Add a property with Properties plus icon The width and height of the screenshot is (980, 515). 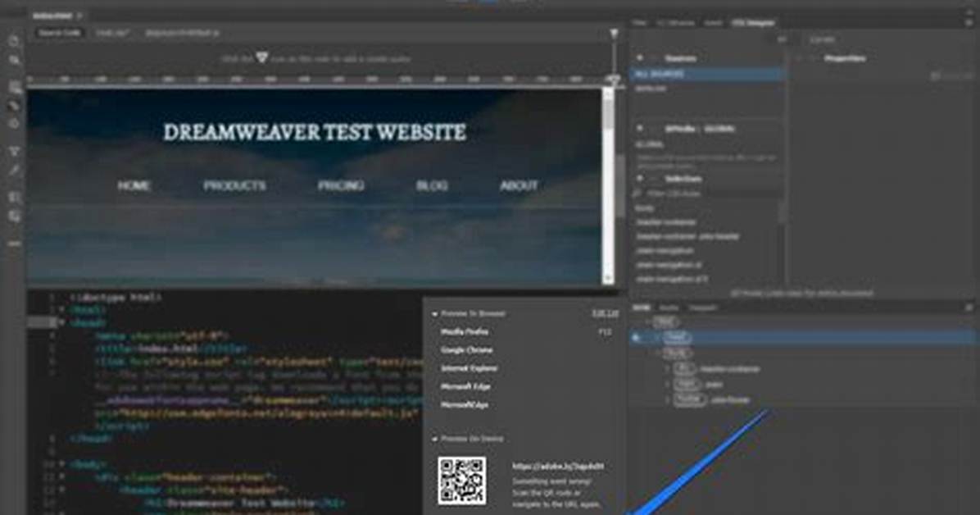click(799, 58)
